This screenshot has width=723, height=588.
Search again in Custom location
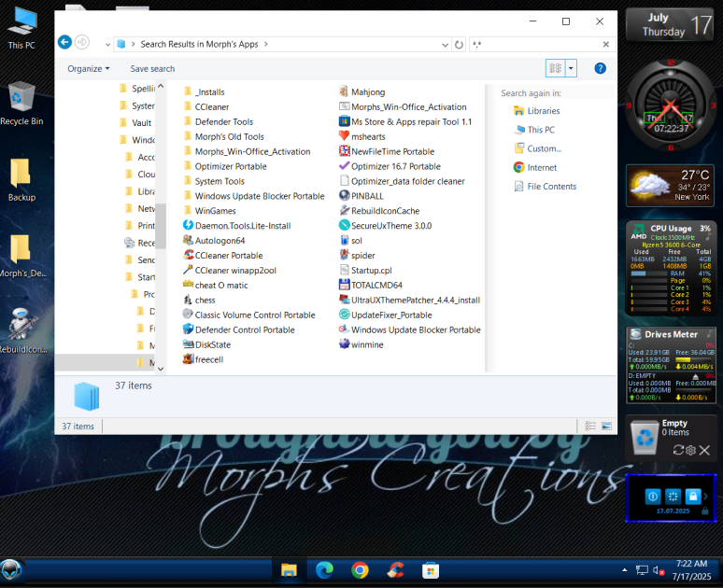pos(538,148)
